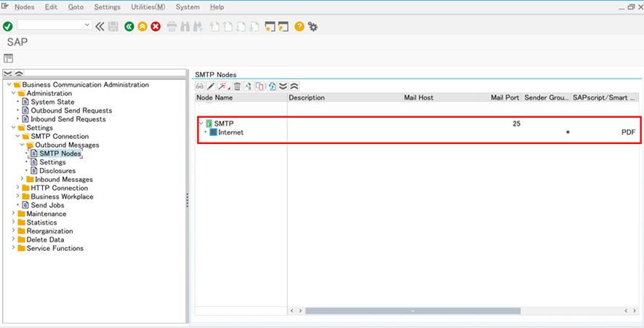
Task: Open the Utilities(M) menu
Action: click(x=148, y=7)
